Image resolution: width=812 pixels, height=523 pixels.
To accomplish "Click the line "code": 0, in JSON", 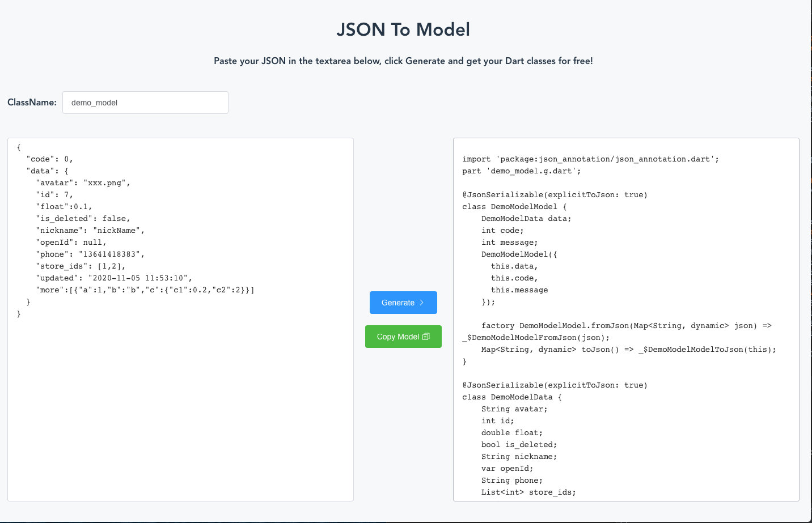I will click(x=50, y=159).
